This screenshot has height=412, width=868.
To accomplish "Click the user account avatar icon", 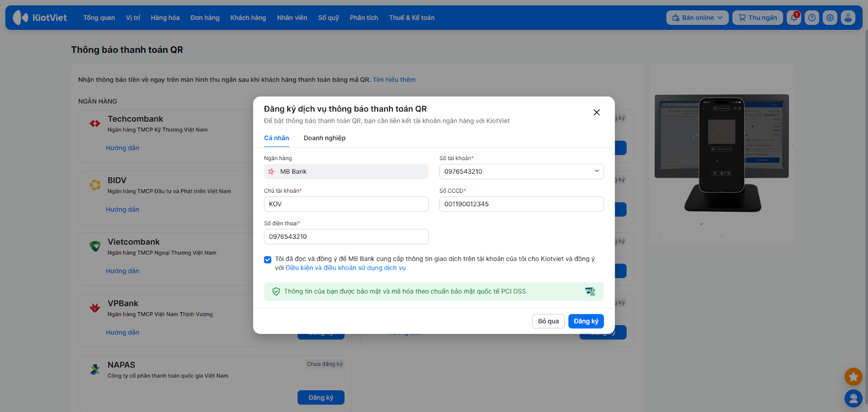I will point(848,18).
